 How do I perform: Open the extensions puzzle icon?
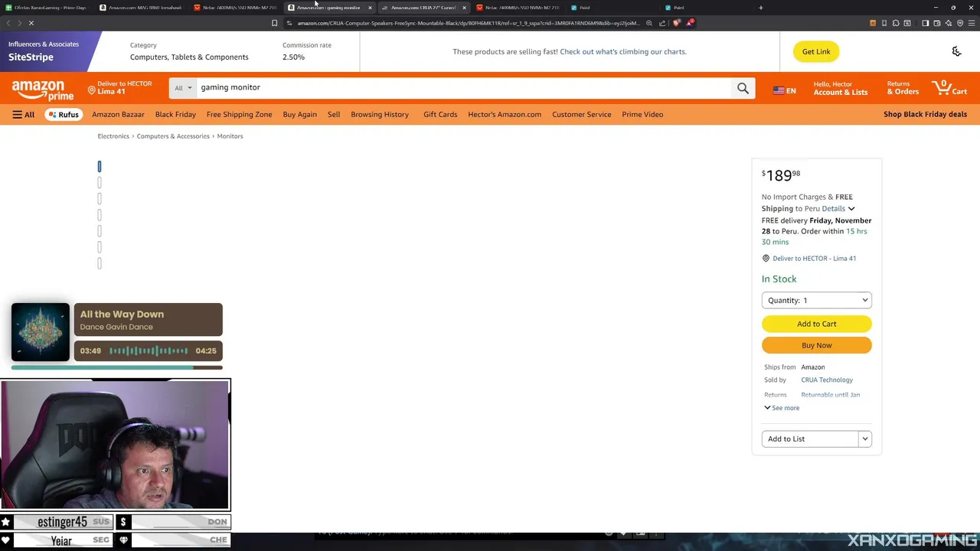(896, 23)
